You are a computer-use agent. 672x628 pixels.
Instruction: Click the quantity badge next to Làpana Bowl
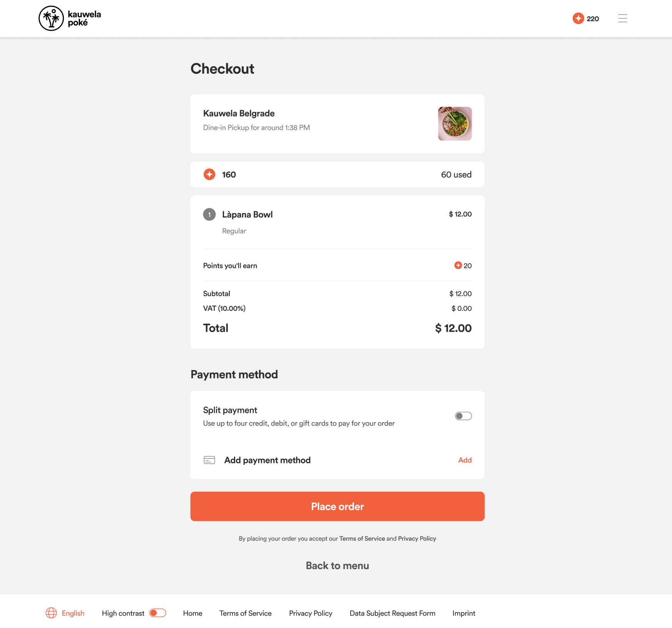[209, 214]
